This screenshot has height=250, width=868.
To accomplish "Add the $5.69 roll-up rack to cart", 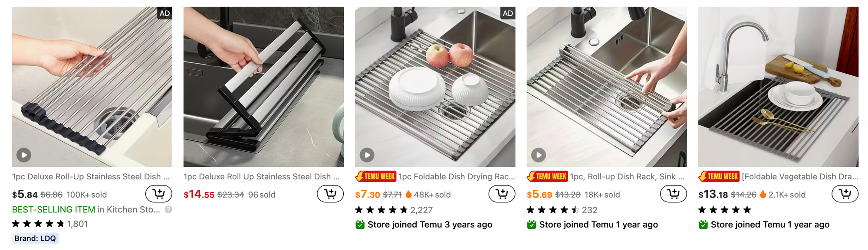I will (x=673, y=194).
